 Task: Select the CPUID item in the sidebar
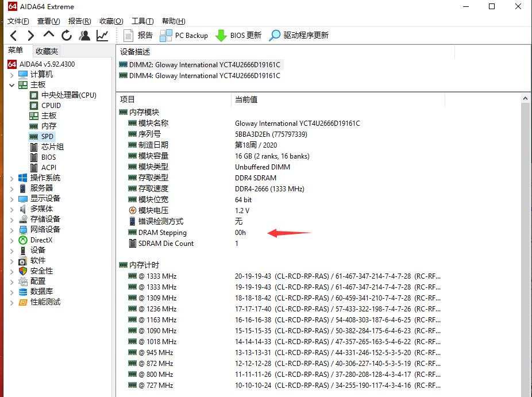tap(49, 105)
